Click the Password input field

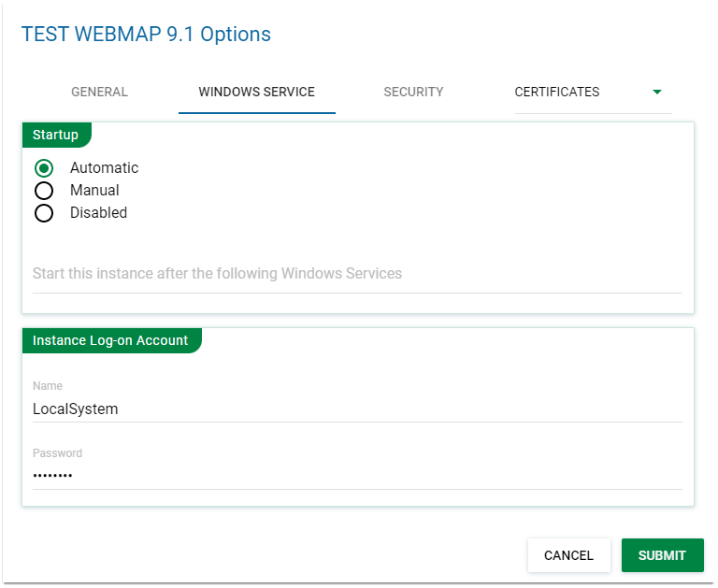[357, 476]
